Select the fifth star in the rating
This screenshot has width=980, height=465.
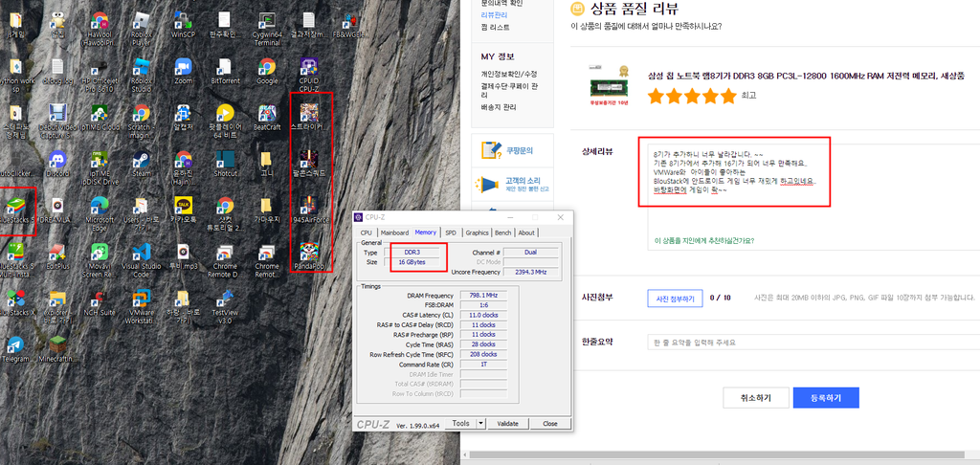click(x=728, y=97)
